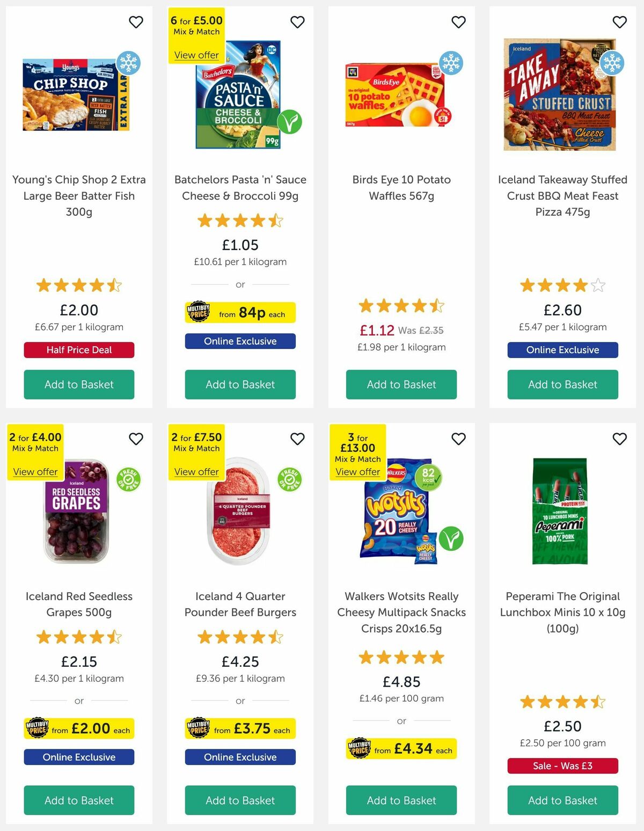Favourite Birds Eye Potato Waffles using the heart icon

click(458, 22)
